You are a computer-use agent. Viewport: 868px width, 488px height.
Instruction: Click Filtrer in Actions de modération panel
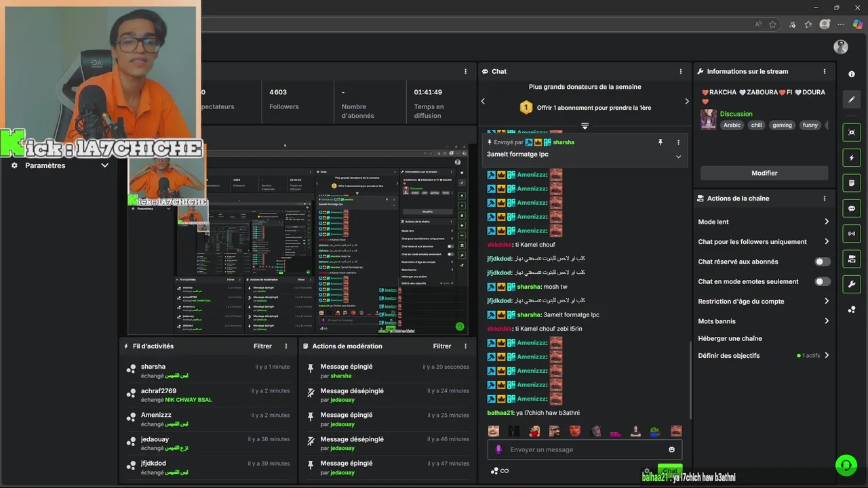(442, 346)
